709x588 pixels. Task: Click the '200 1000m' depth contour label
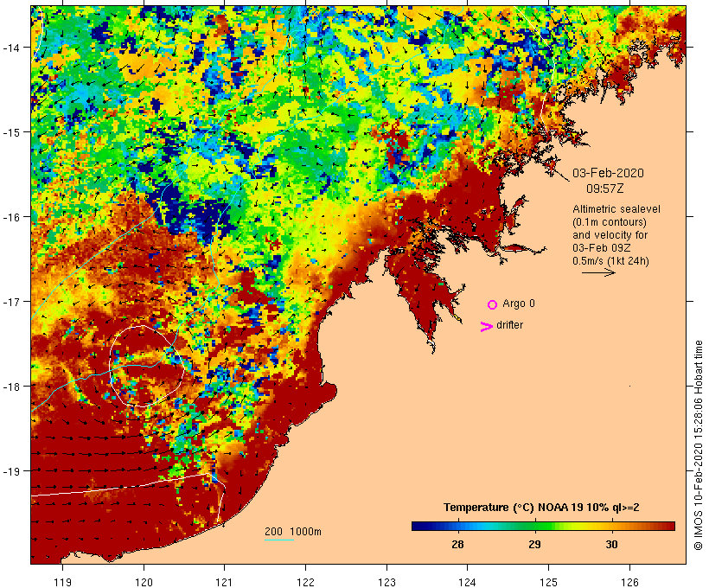[293, 532]
